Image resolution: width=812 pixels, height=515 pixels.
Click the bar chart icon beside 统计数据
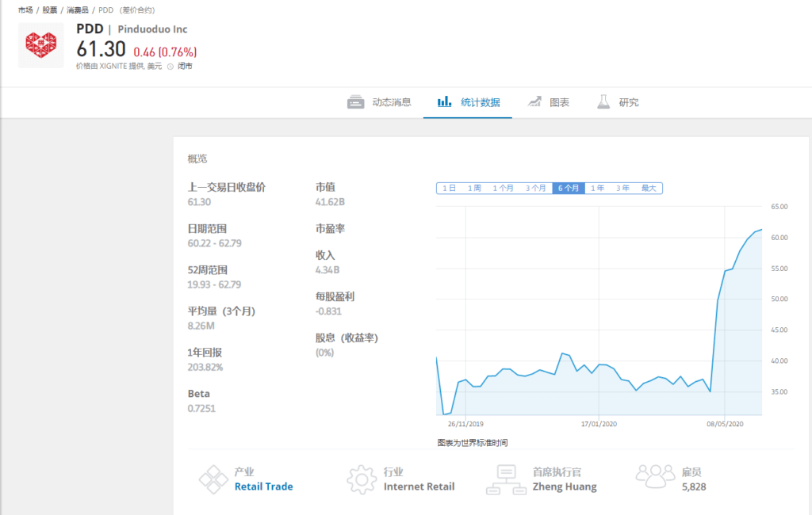(444, 101)
